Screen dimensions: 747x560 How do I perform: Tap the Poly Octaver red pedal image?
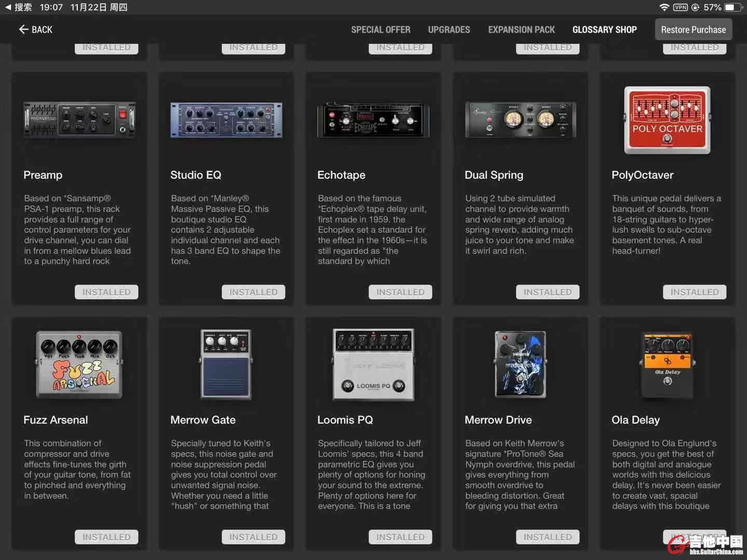tap(667, 120)
